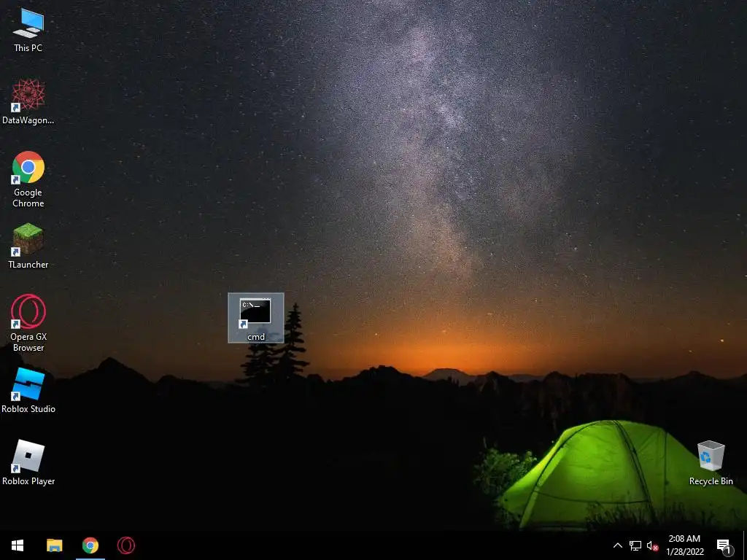
Task: Select the TLauncher desktop shortcut
Action: (28, 246)
